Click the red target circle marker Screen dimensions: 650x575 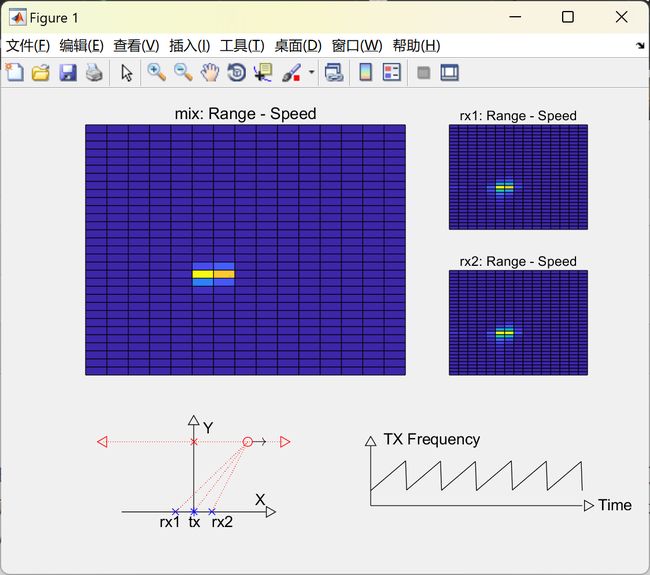(x=247, y=442)
